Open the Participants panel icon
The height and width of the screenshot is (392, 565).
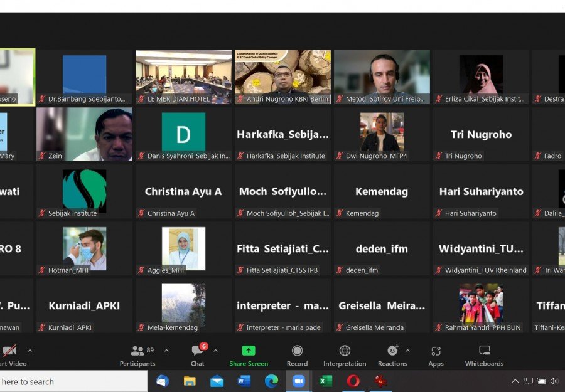coord(137,350)
